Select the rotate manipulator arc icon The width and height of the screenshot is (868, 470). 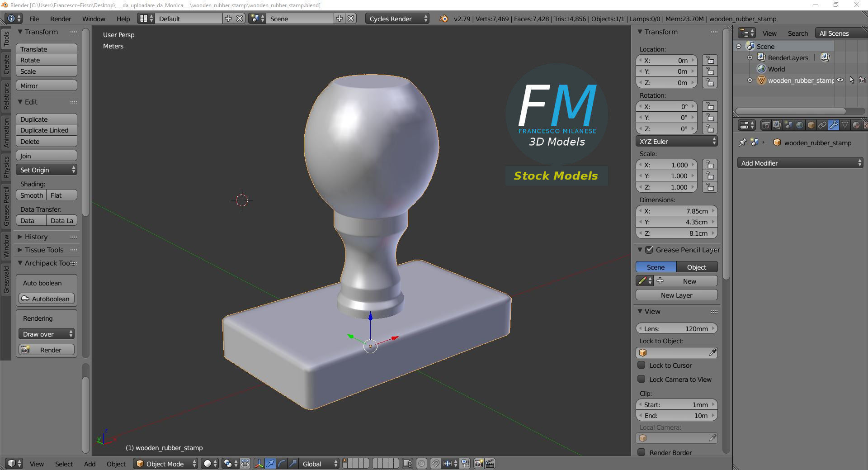282,464
